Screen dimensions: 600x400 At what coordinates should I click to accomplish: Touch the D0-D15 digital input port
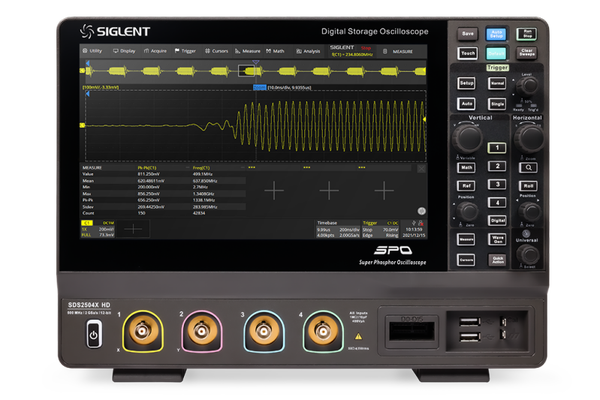pos(411,331)
